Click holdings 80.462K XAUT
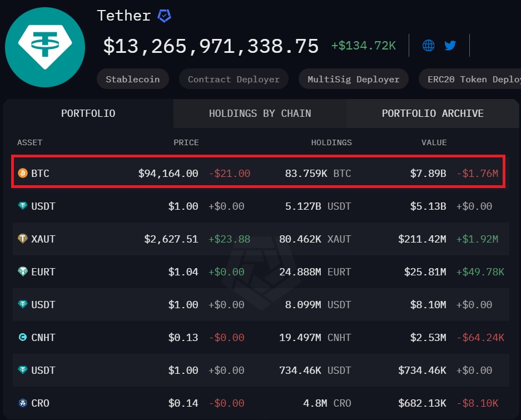Viewport: 521px width, 420px height. pos(315,239)
